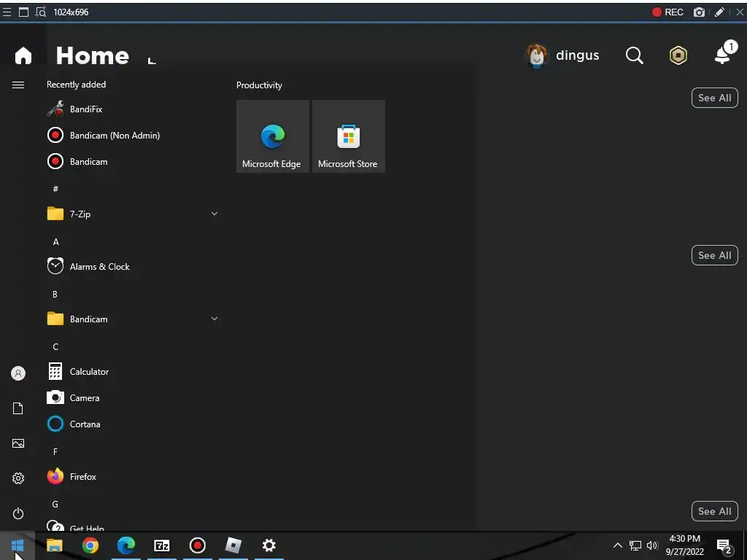Open Documents from Start sidebar
747x560 pixels.
[x=18, y=408]
